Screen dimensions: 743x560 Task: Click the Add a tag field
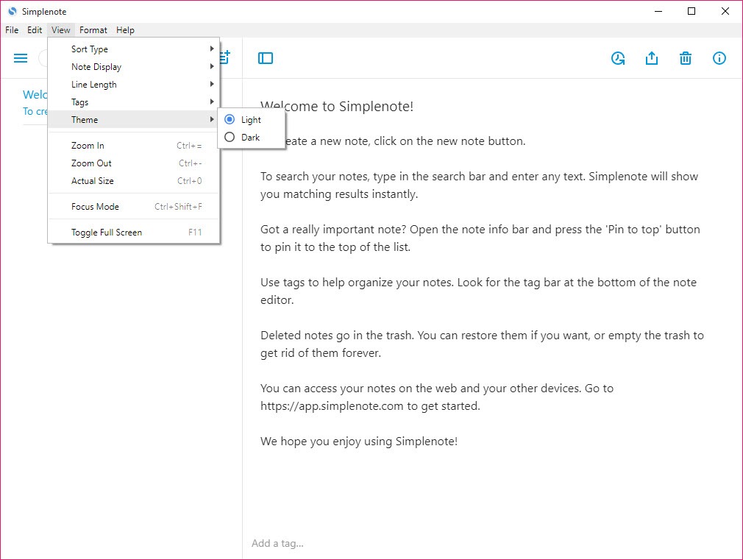[277, 543]
